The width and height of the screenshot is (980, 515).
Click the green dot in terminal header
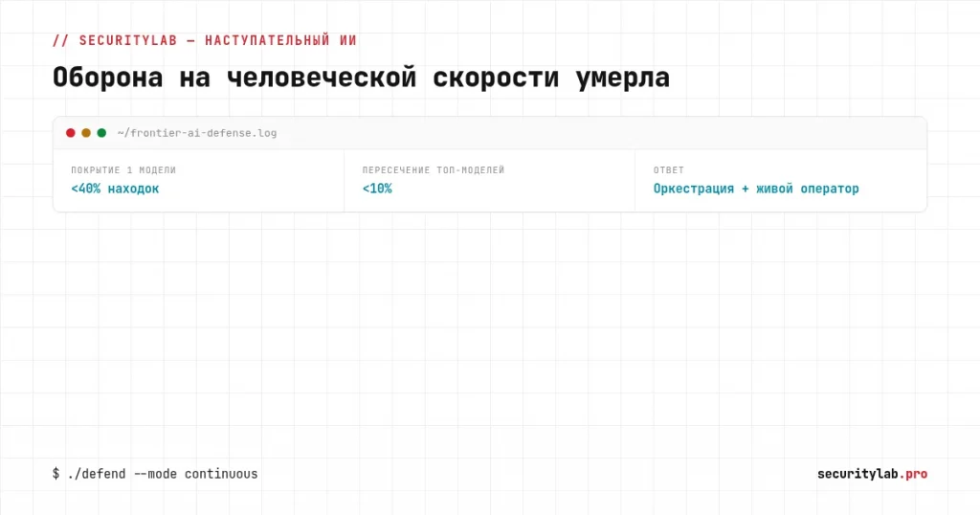[101, 132]
